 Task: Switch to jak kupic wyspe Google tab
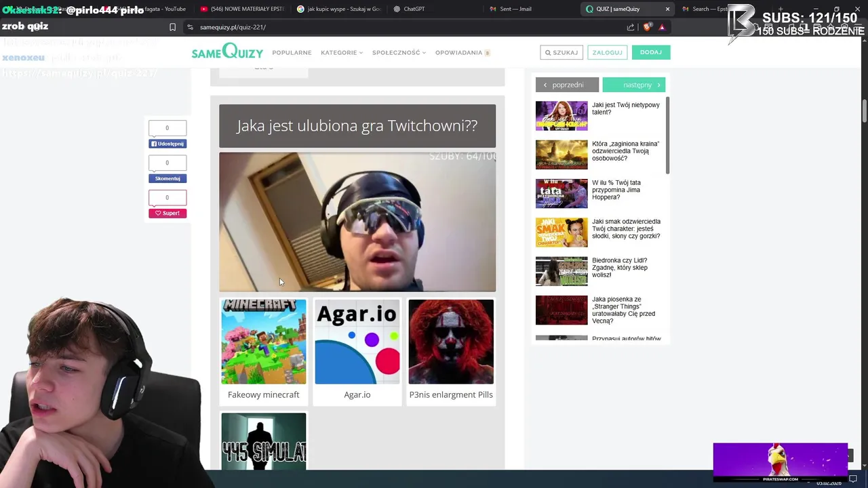coord(339,9)
